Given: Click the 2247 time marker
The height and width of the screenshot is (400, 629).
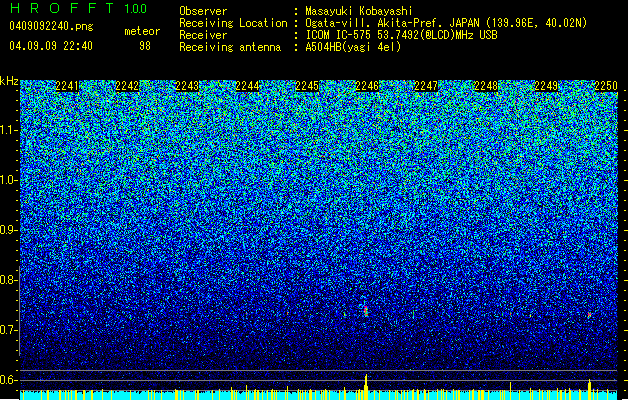Looking at the screenshot, I should (x=426, y=86).
